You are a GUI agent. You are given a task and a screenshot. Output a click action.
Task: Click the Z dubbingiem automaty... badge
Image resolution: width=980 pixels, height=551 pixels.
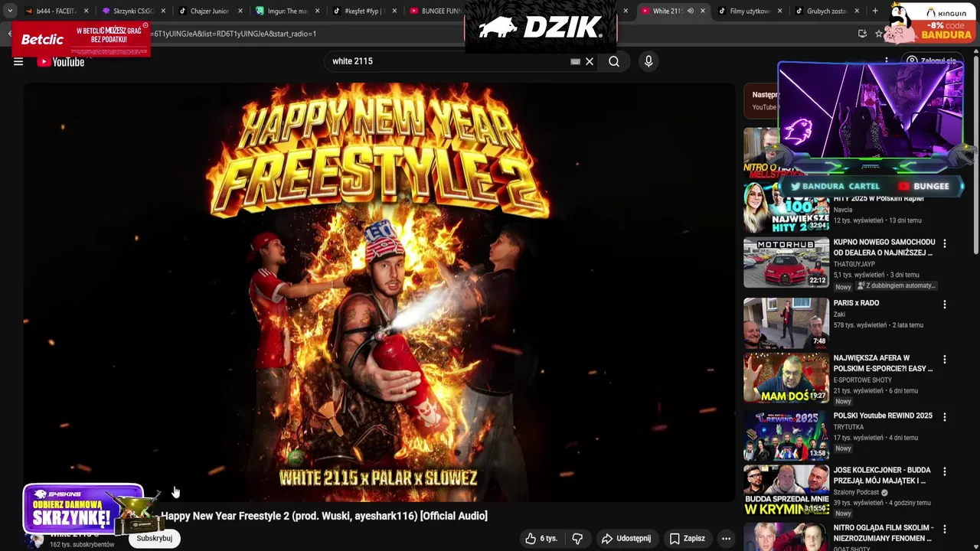[896, 285]
